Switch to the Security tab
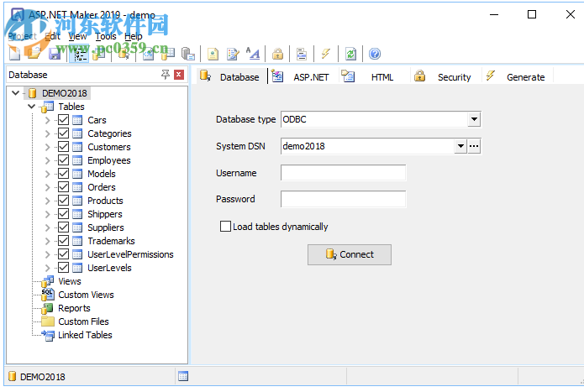The width and height of the screenshot is (584, 392). pos(445,76)
